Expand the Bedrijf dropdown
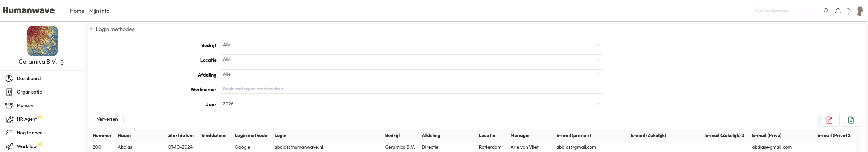This screenshot has height=152, width=868. point(411,45)
